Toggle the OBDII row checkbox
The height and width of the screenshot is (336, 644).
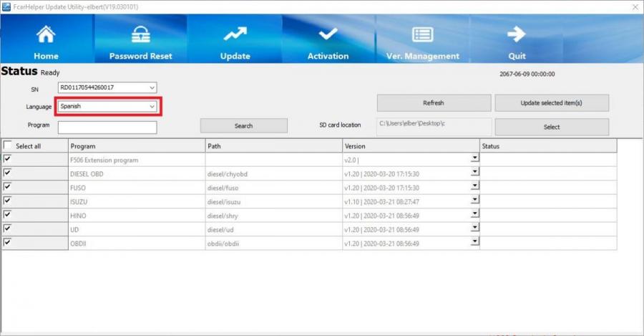click(8, 242)
